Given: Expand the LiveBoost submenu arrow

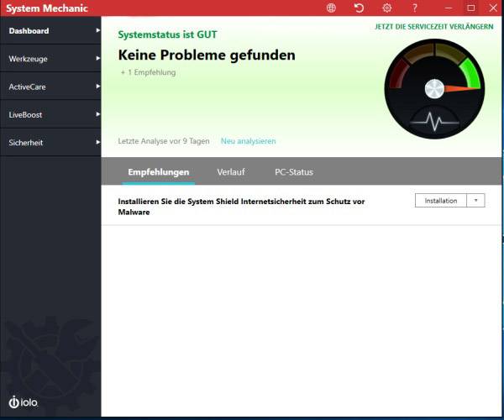Looking at the screenshot, I should coord(97,114).
